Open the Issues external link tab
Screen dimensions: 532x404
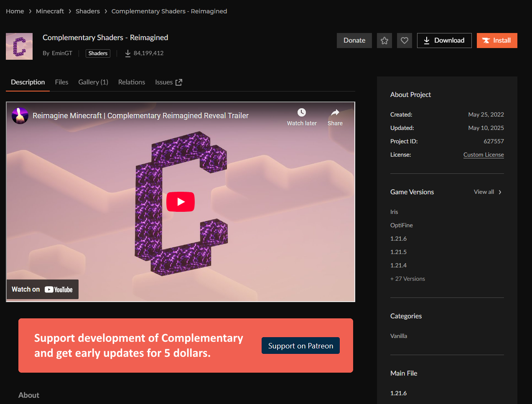click(x=168, y=82)
